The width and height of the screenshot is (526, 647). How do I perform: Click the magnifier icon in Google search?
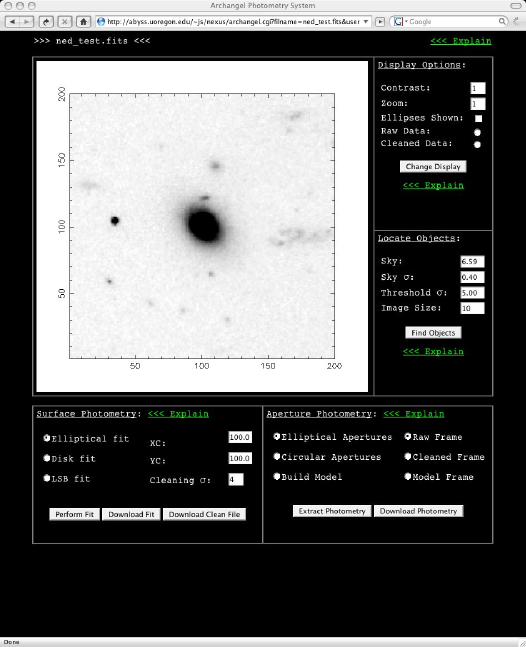(x=502, y=21)
